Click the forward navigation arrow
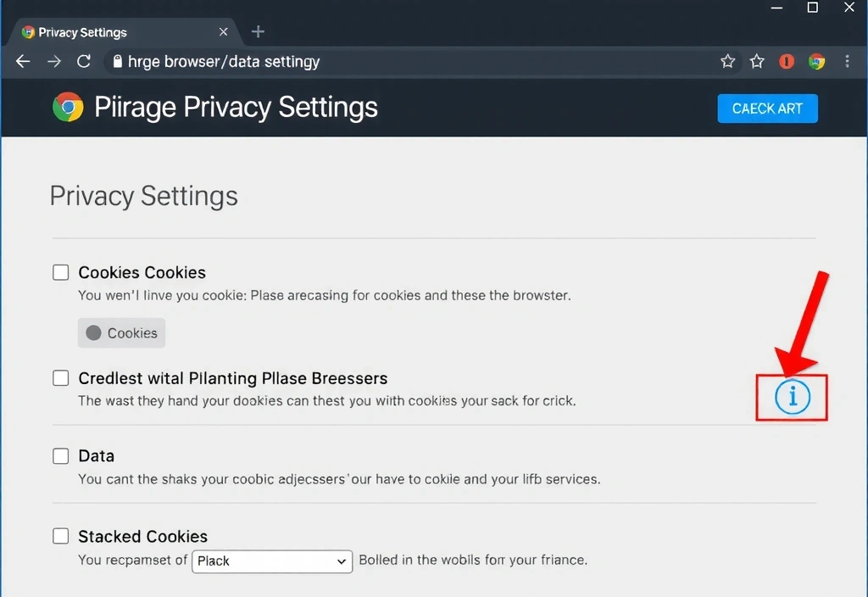The height and width of the screenshot is (597, 868). [53, 61]
